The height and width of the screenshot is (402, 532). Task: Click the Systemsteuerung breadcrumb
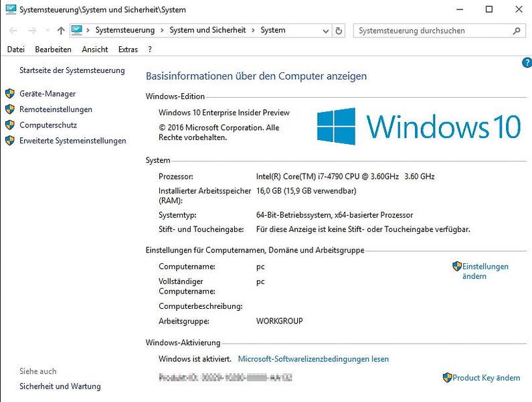point(125,30)
